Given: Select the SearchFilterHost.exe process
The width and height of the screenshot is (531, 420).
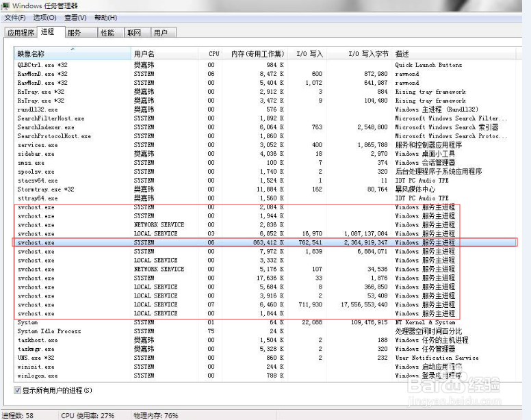Looking at the screenshot, I should click(x=265, y=118).
